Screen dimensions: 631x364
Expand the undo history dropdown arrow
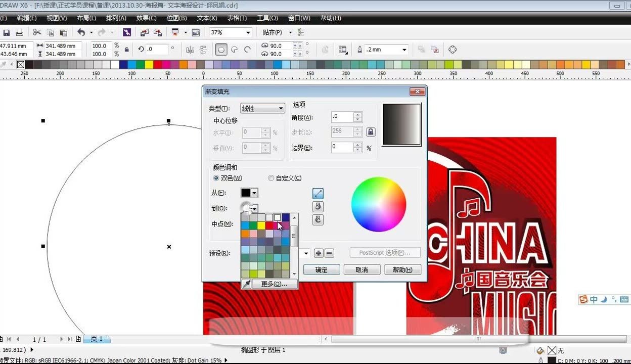[92, 32]
